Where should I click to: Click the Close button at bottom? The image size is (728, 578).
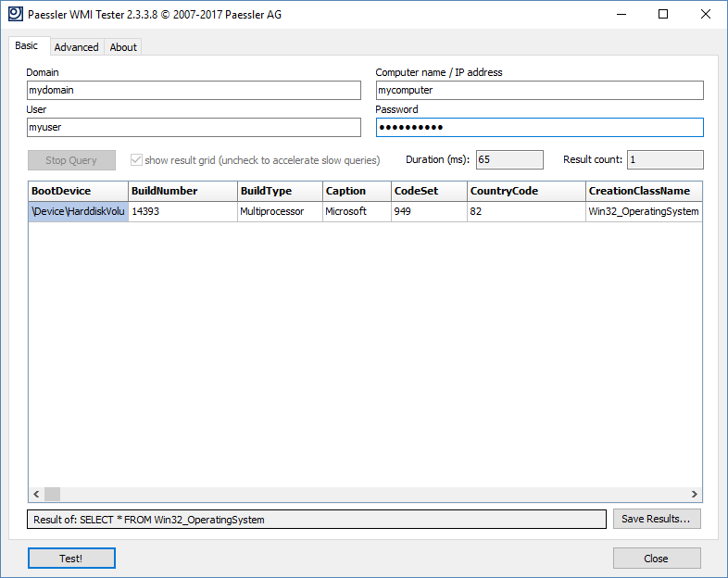point(657,558)
